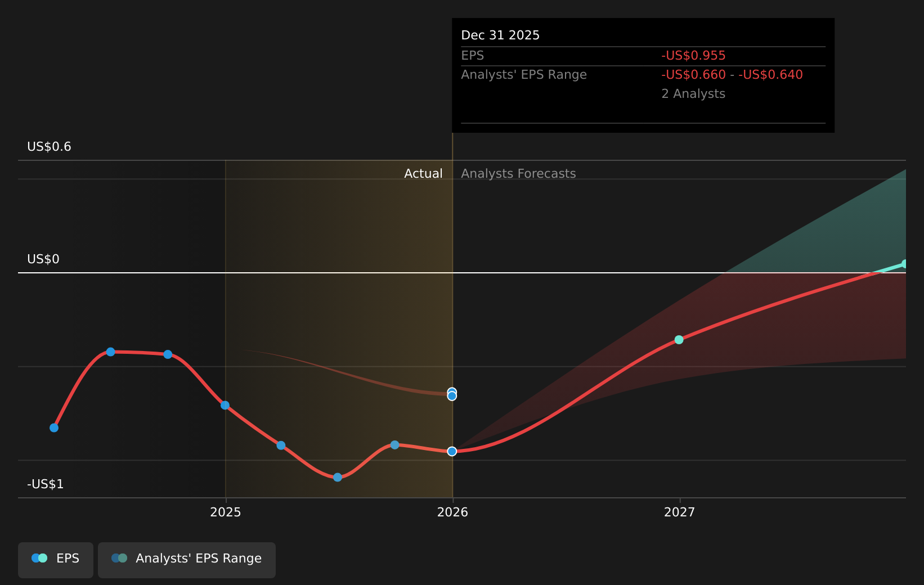Click the EPS point right of the 2024 peak
This screenshot has height=585, width=924.
[x=168, y=354]
